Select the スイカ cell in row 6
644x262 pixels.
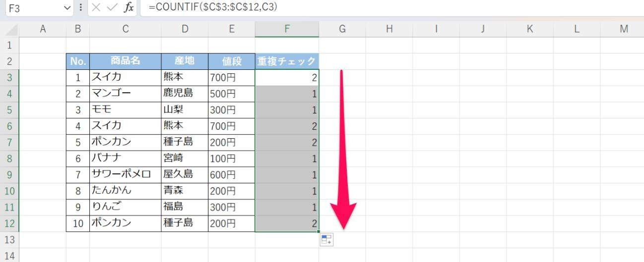click(126, 126)
